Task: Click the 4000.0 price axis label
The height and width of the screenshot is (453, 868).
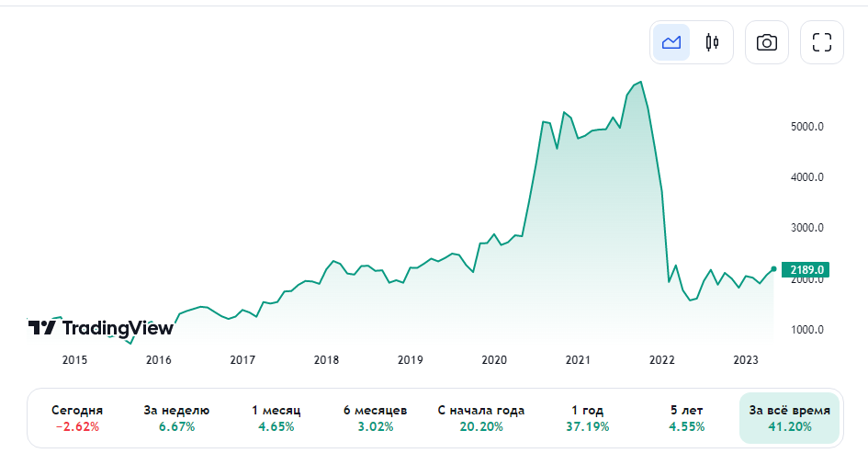Action: tap(807, 177)
